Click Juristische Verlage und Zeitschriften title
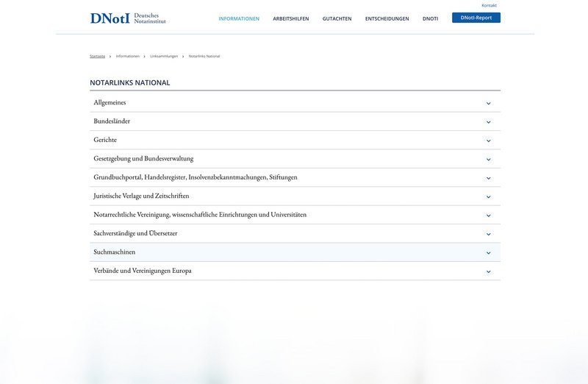The width and height of the screenshot is (588, 384). [141, 196]
